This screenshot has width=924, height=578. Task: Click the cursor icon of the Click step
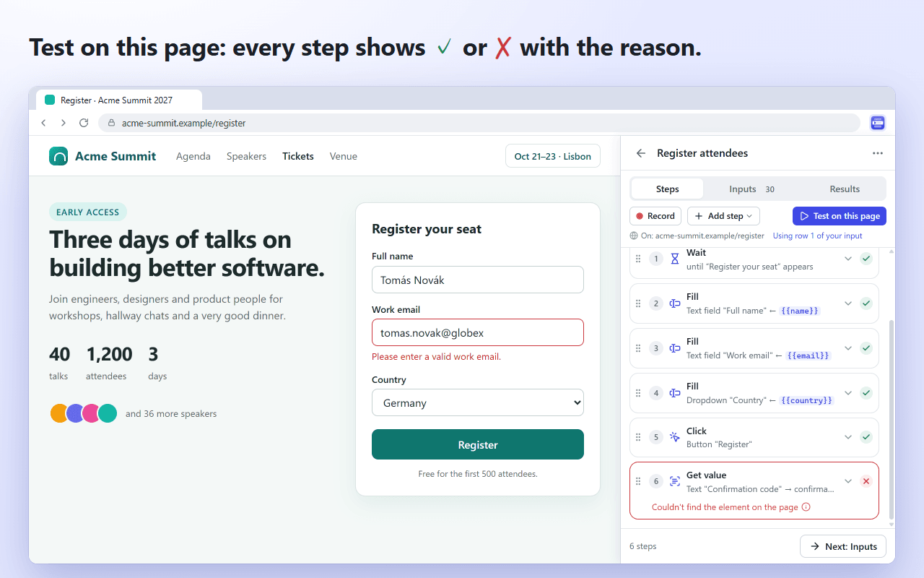(x=675, y=437)
